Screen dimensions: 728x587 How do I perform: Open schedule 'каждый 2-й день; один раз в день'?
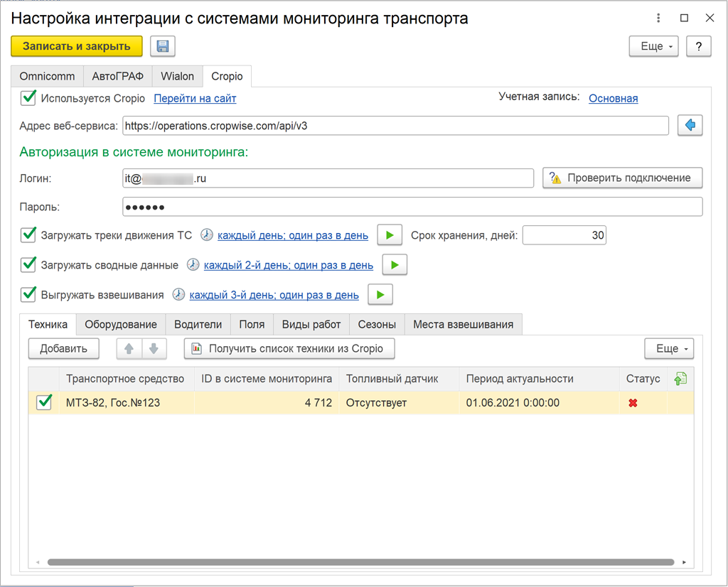[x=288, y=265]
